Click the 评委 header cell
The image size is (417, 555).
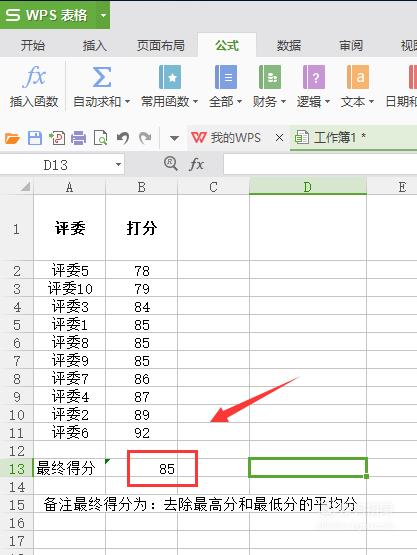70,228
